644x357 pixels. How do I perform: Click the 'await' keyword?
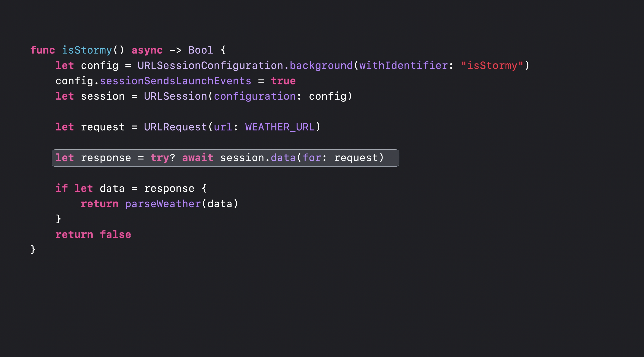(x=198, y=158)
